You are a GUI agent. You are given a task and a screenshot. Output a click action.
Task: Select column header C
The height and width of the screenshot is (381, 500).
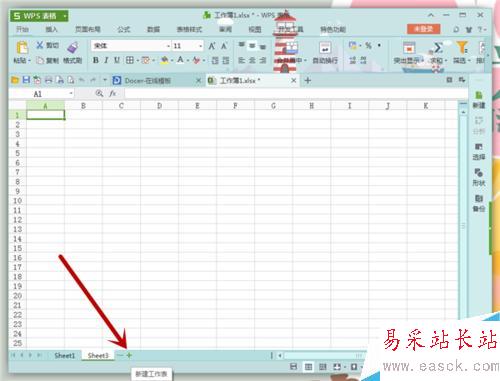(x=121, y=106)
